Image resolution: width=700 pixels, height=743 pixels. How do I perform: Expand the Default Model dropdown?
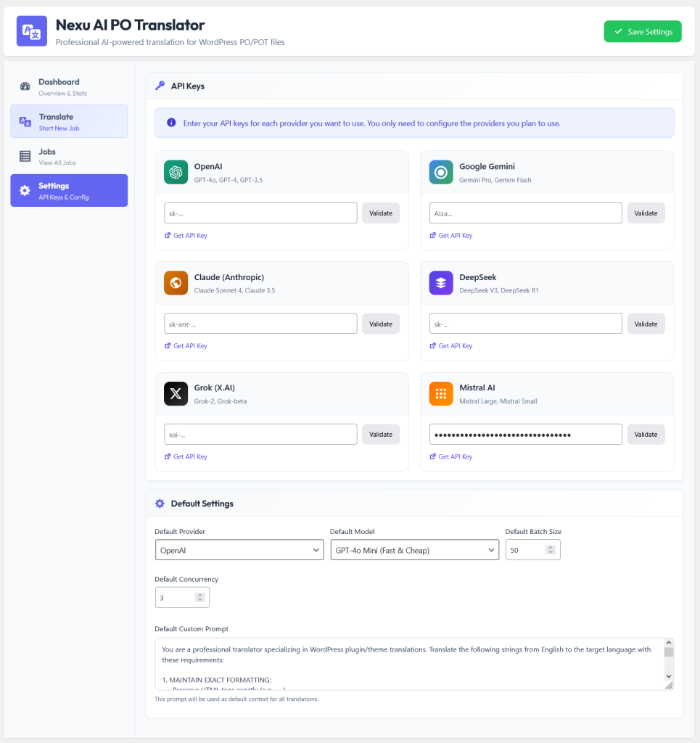(x=414, y=550)
